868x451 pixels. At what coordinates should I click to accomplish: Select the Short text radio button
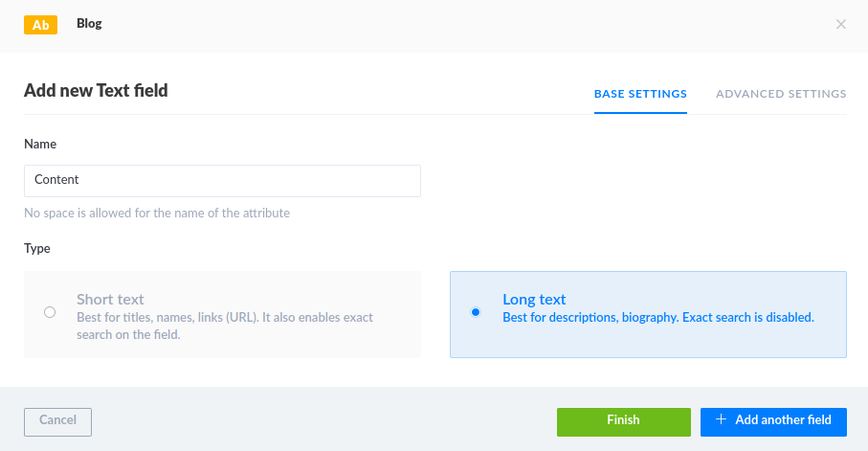coord(50,312)
